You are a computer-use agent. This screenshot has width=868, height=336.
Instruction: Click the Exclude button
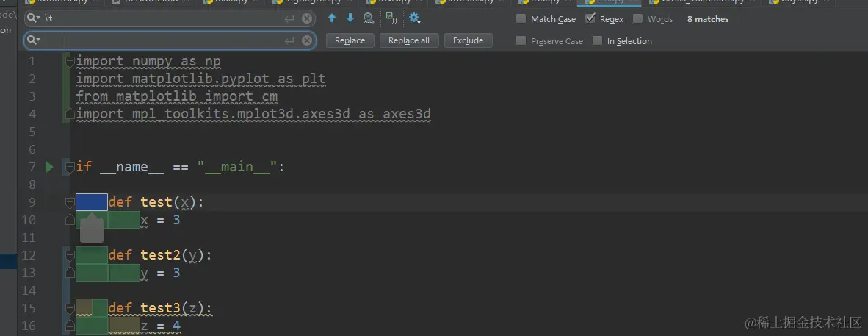point(468,40)
